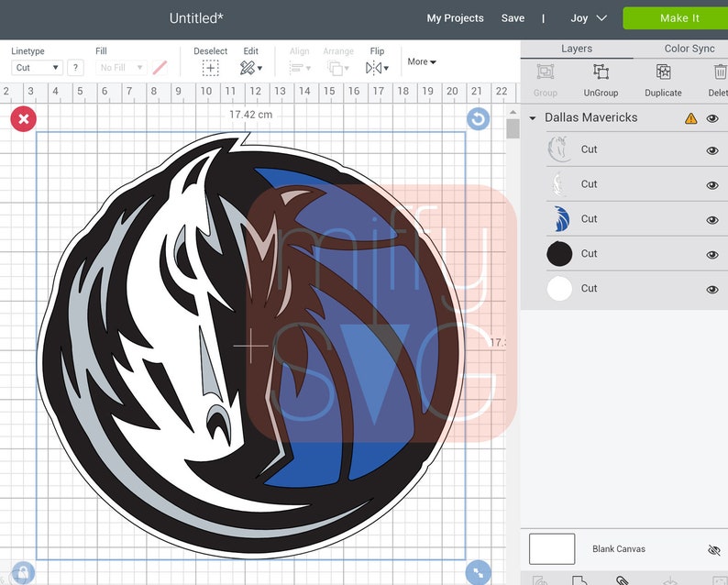
Task: Click Save in the header
Action: click(513, 18)
